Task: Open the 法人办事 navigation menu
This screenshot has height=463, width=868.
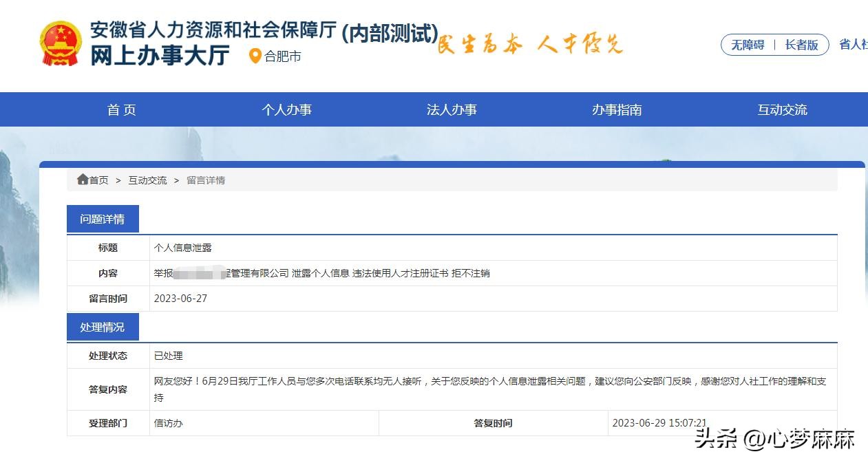Action: tap(452, 109)
